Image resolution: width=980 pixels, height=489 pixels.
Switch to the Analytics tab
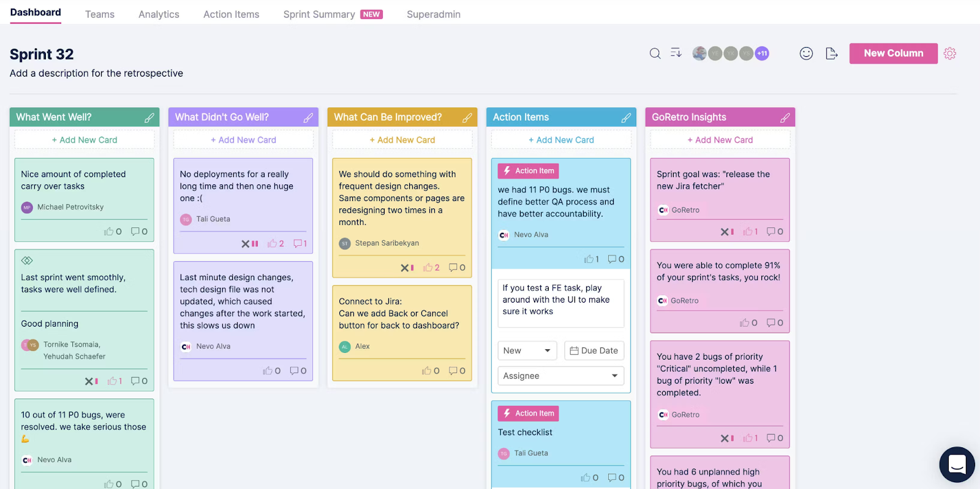[159, 14]
